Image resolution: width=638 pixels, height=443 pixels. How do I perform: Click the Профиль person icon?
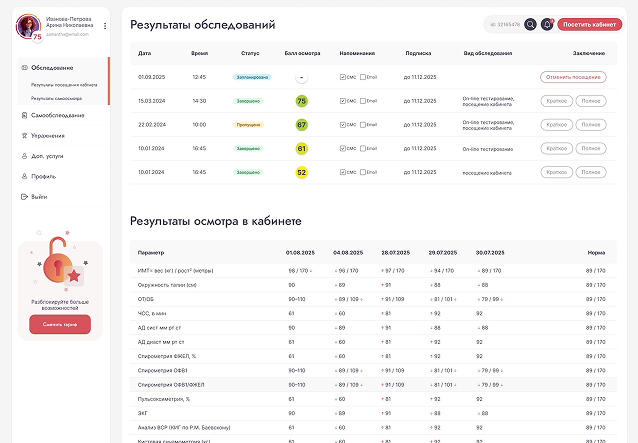24,176
